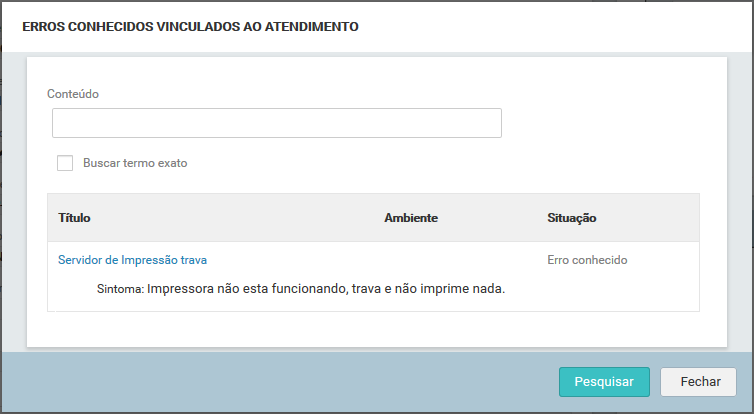
Task: Click the Conteúdo field label
Action: [73, 94]
